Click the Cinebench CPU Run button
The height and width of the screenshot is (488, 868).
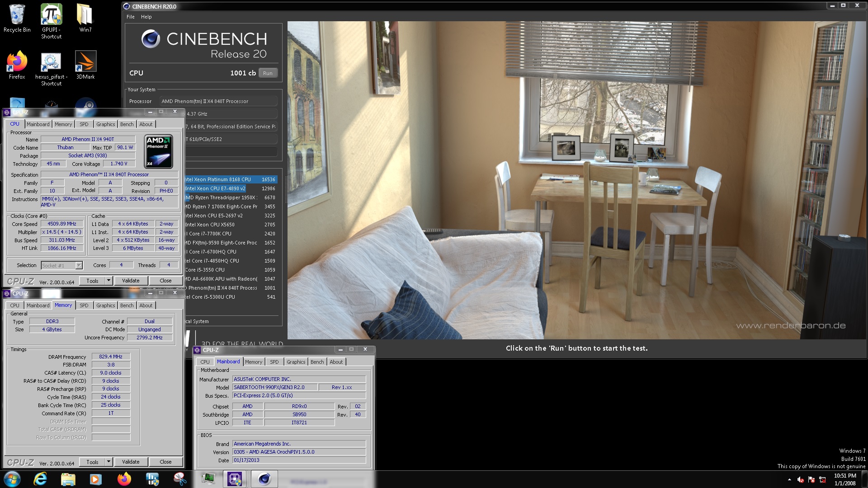[268, 73]
